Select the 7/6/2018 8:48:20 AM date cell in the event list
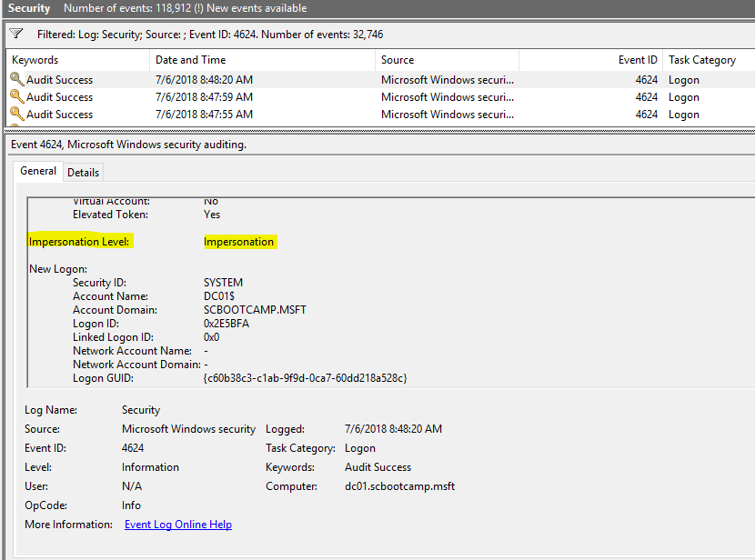Image resolution: width=755 pixels, height=560 pixels. click(x=204, y=80)
